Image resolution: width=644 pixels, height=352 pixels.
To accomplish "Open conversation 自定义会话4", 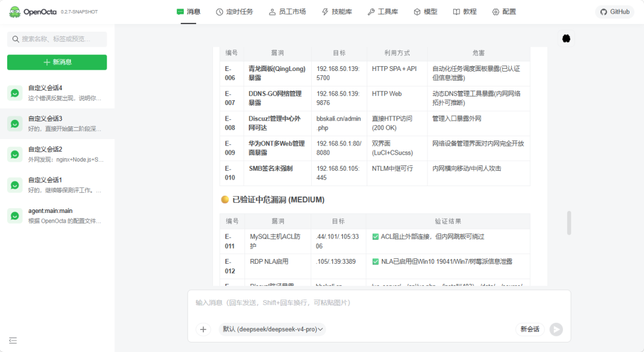I will coord(57,93).
